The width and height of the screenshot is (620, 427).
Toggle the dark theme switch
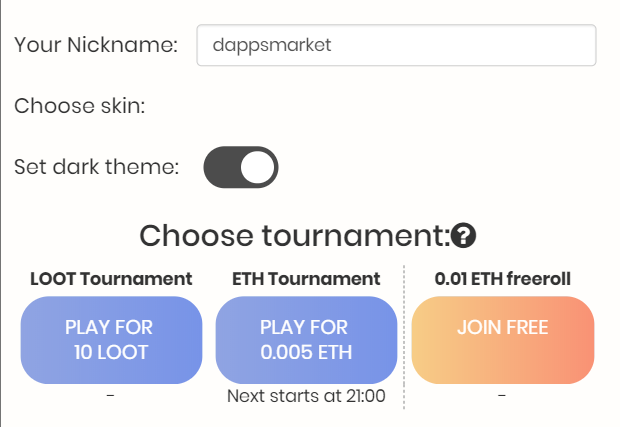click(x=241, y=167)
